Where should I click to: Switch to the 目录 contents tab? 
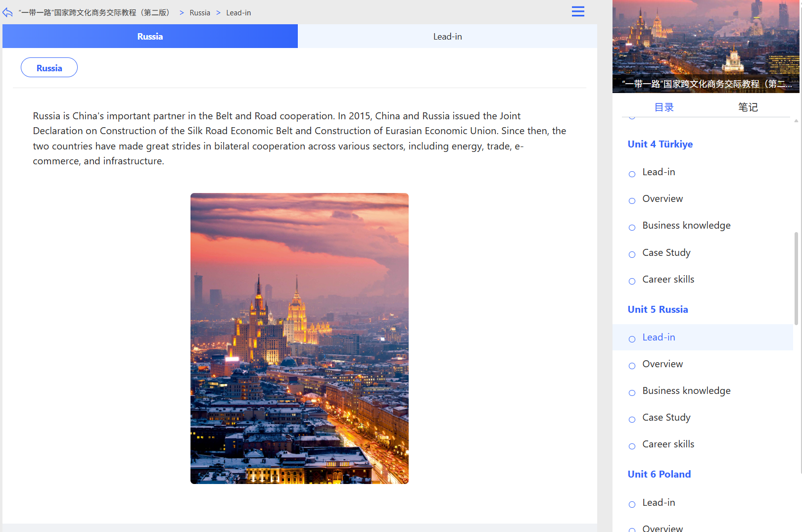click(x=664, y=107)
